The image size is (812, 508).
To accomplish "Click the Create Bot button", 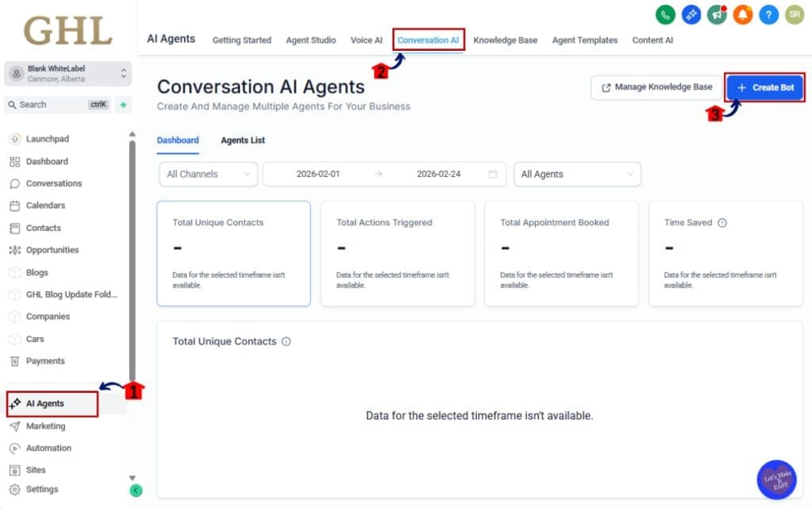I will 764,87.
